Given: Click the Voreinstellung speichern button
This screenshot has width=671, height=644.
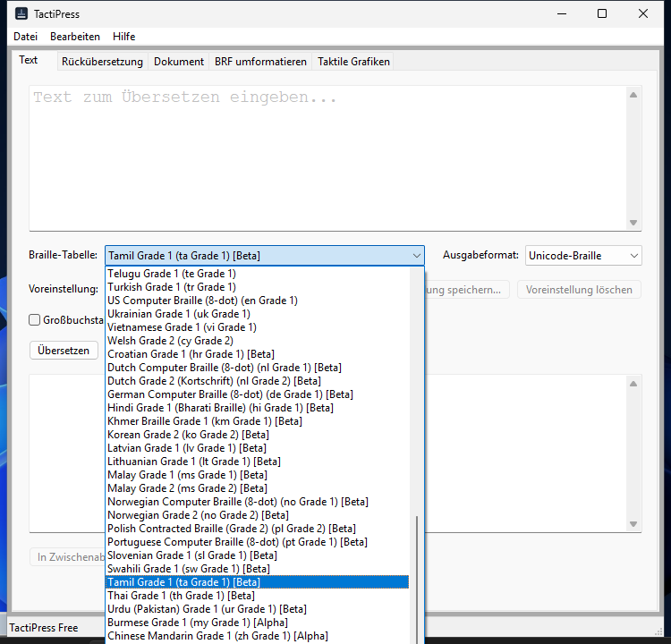Looking at the screenshot, I should tap(466, 290).
